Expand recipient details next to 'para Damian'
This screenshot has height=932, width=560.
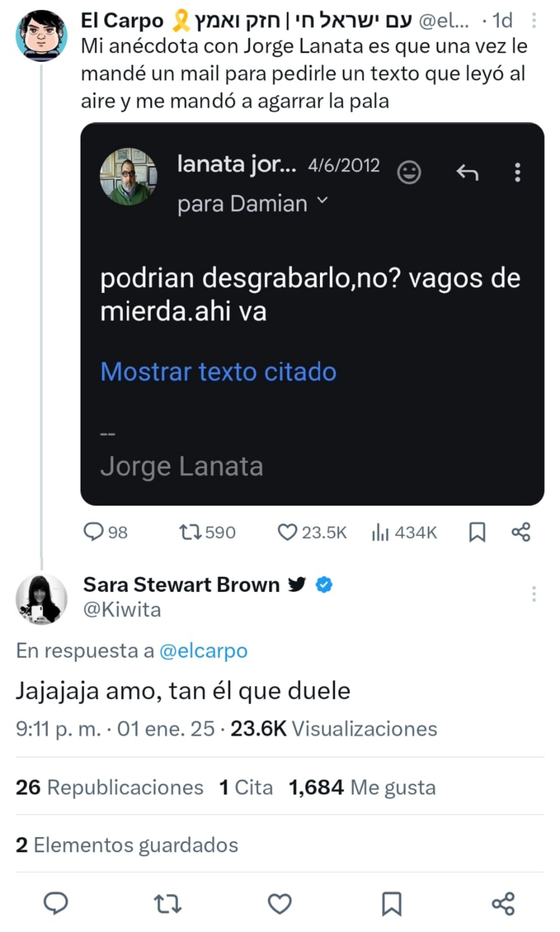(322, 200)
